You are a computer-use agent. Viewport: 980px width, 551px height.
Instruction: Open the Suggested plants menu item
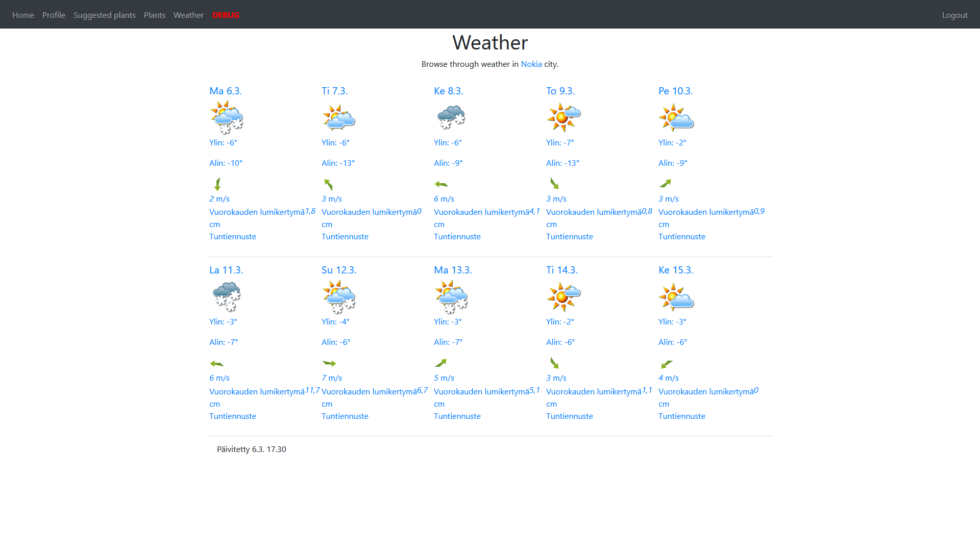(104, 15)
